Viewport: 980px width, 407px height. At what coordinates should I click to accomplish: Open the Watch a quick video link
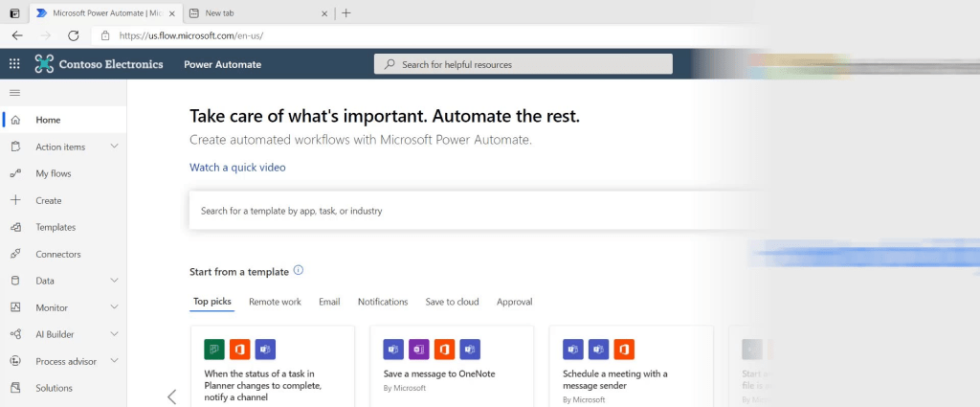(x=237, y=168)
